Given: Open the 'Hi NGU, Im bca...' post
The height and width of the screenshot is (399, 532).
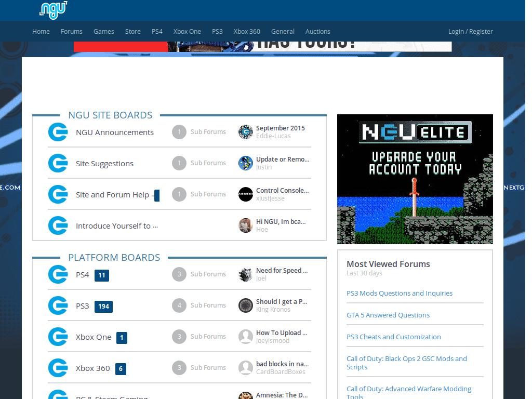Looking at the screenshot, I should coord(281,222).
